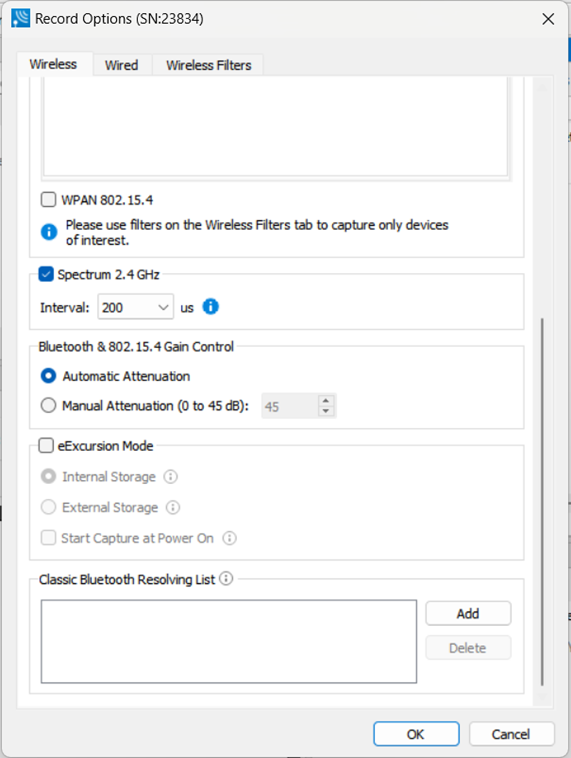Image resolution: width=571 pixels, height=758 pixels.
Task: Select External Storage radio option
Action: [x=48, y=507]
